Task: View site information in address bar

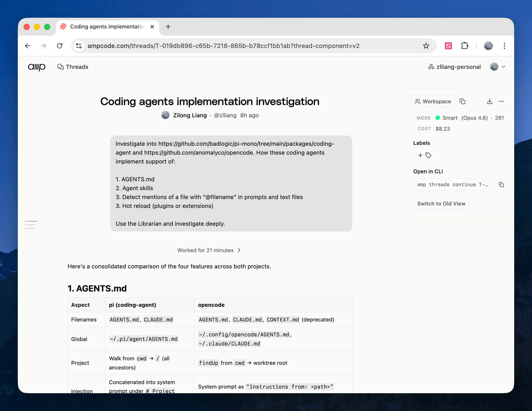Action: tap(79, 46)
